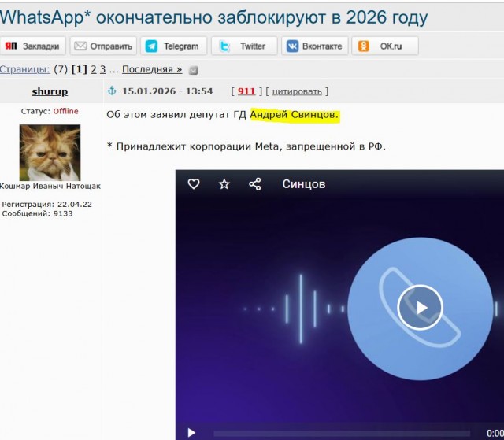Click the Meta ownership footnote text
Screen dimensions: 504x440
(x=246, y=146)
